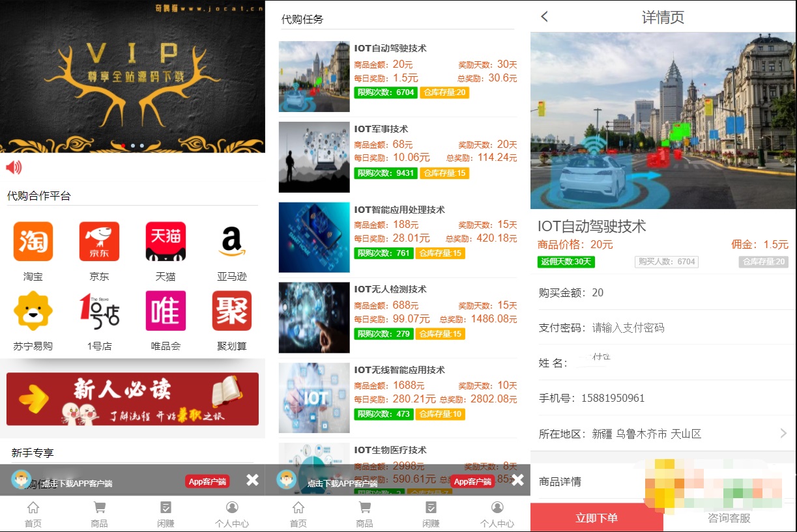Image resolution: width=797 pixels, height=532 pixels.
Task: Select the 首页 home tab
Action: pyautogui.click(x=33, y=513)
